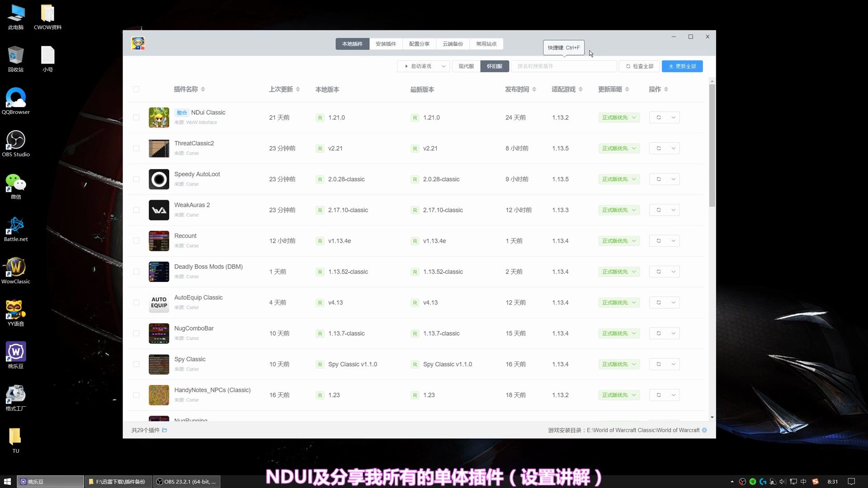Expand 启动游戏 dropdown arrow
Viewport: 868px width, 488px height.
[x=443, y=66]
